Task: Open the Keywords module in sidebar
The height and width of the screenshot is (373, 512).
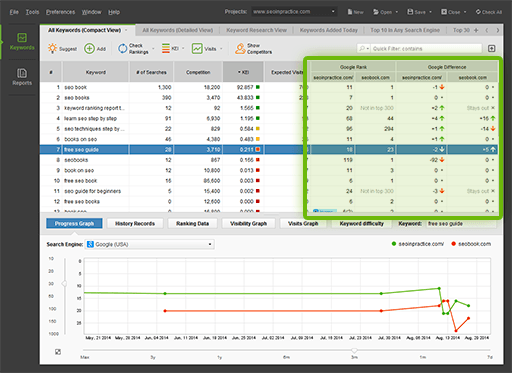Action: point(22,41)
